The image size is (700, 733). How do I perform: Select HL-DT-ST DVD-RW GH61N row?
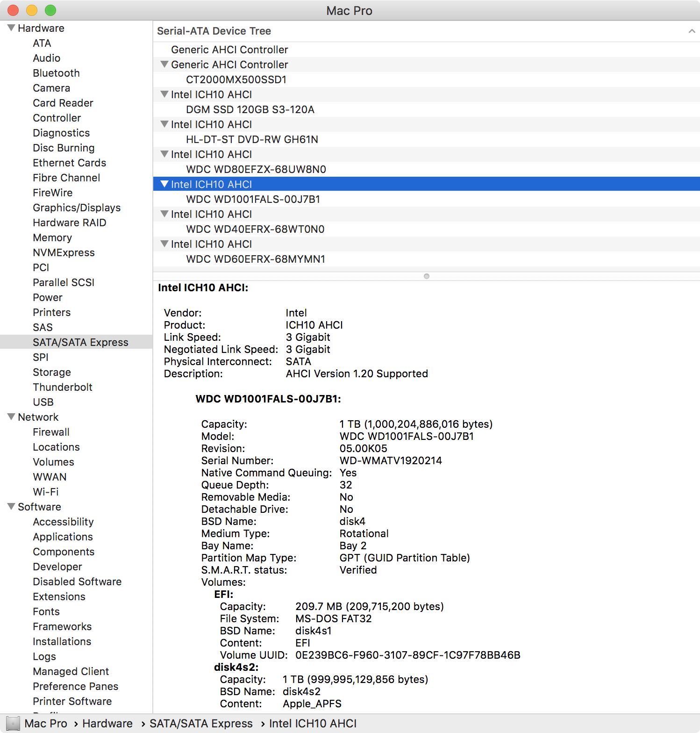point(427,139)
